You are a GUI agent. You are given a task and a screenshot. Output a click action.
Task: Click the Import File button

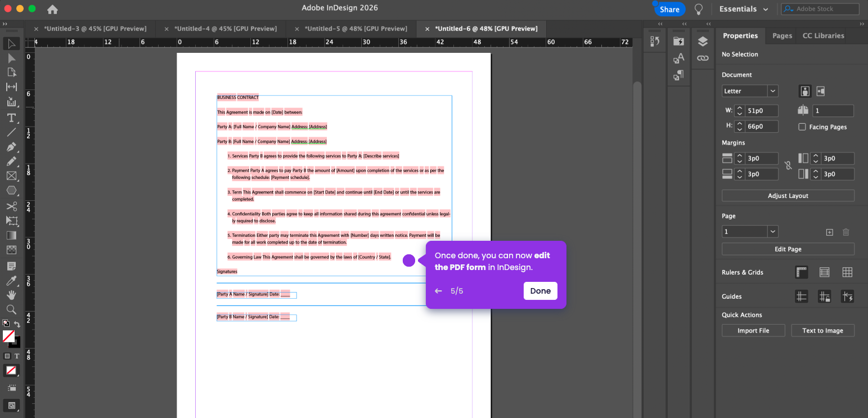(753, 331)
